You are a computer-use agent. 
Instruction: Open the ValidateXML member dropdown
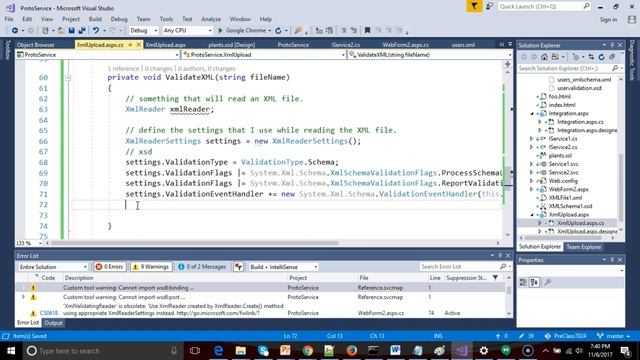430,55
